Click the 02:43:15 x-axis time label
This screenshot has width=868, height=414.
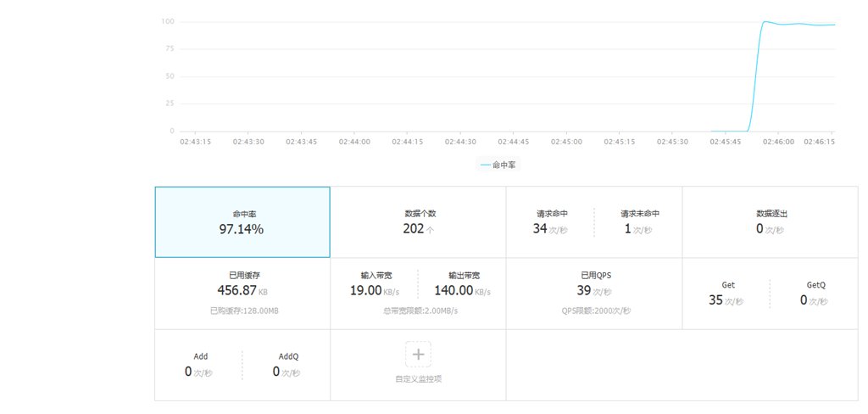[x=195, y=142]
